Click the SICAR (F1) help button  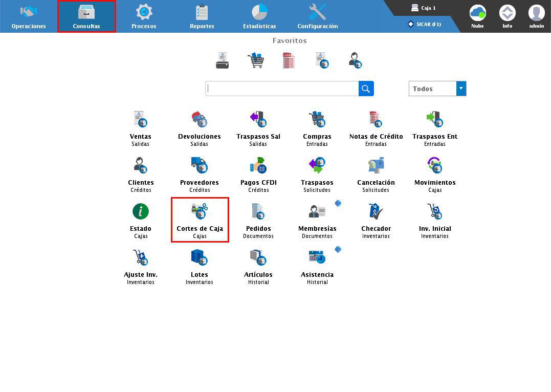pos(425,24)
